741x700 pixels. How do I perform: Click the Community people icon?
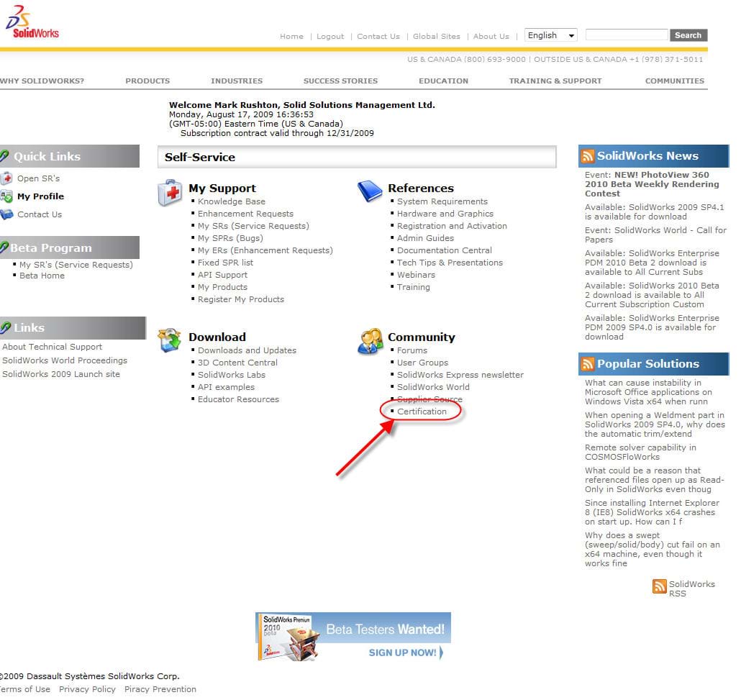point(370,340)
